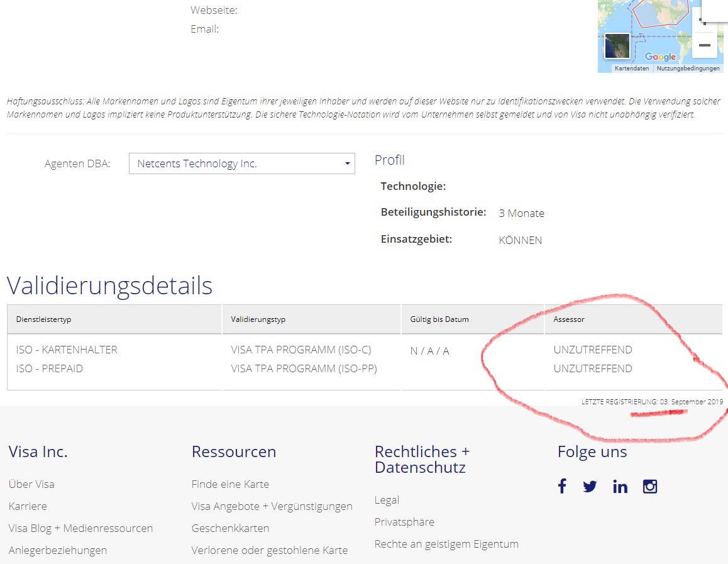
Task: Report a Verlorene oder gestohlene Karte
Action: [x=270, y=550]
